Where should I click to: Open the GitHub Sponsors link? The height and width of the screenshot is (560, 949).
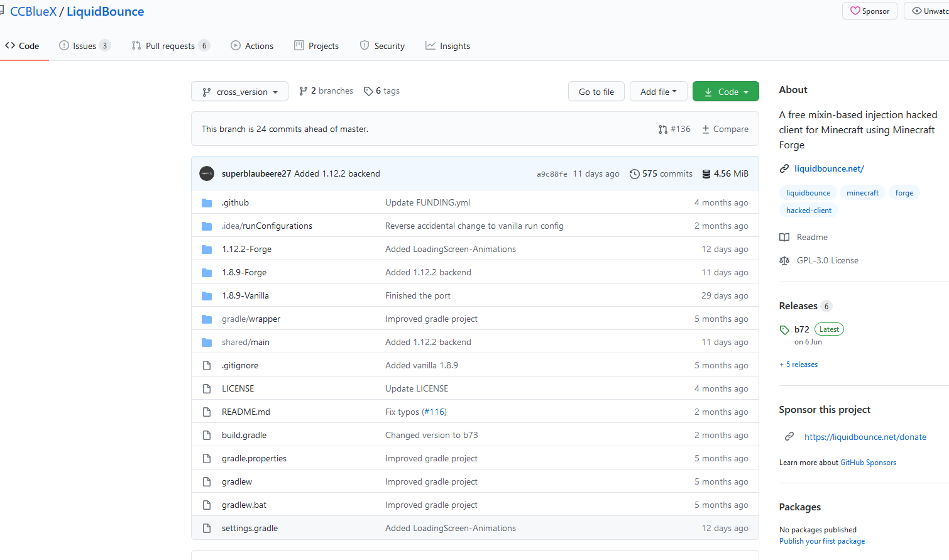pos(869,463)
